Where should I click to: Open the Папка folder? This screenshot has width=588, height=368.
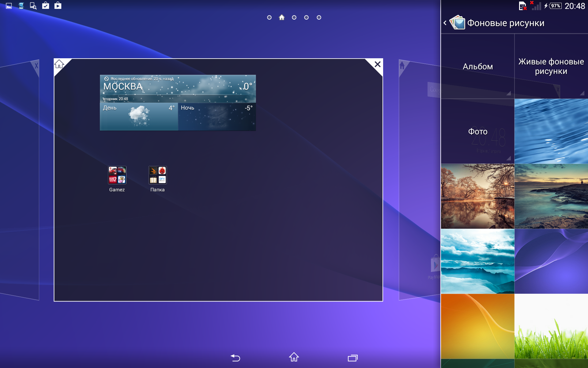click(157, 179)
